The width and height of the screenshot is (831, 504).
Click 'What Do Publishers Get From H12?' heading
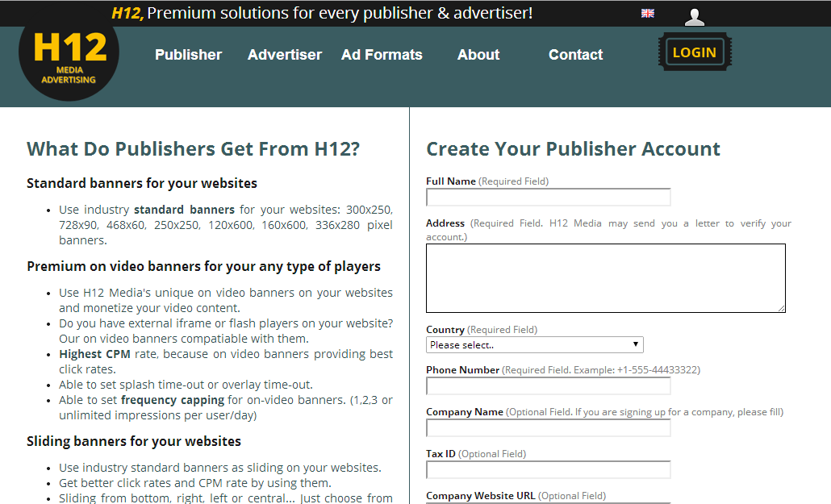point(193,149)
